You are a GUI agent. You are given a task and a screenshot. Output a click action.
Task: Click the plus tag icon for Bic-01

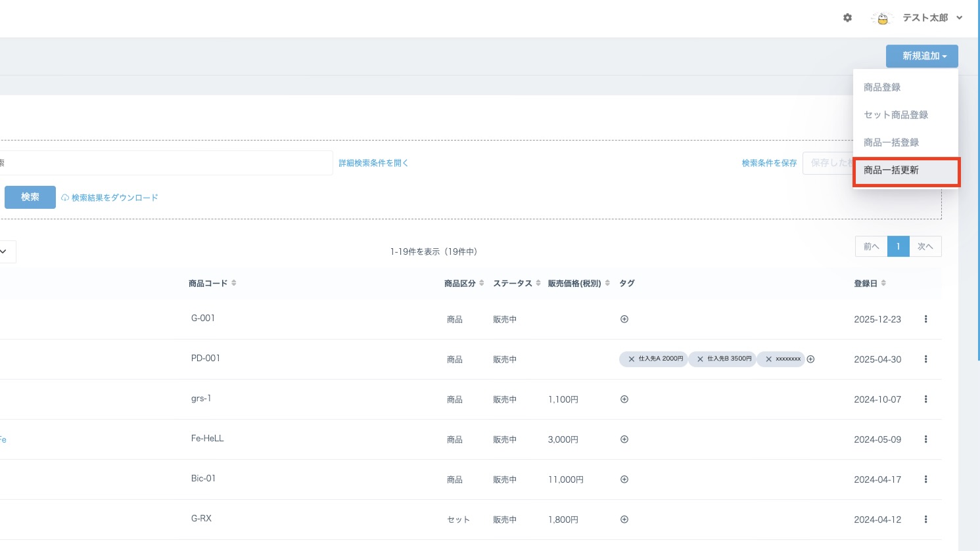pos(624,479)
